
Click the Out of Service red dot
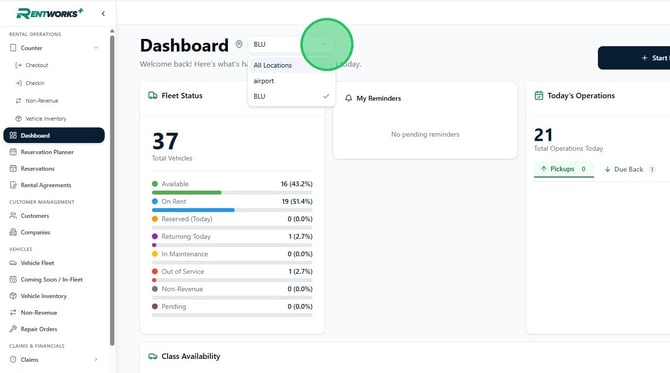[x=155, y=271]
